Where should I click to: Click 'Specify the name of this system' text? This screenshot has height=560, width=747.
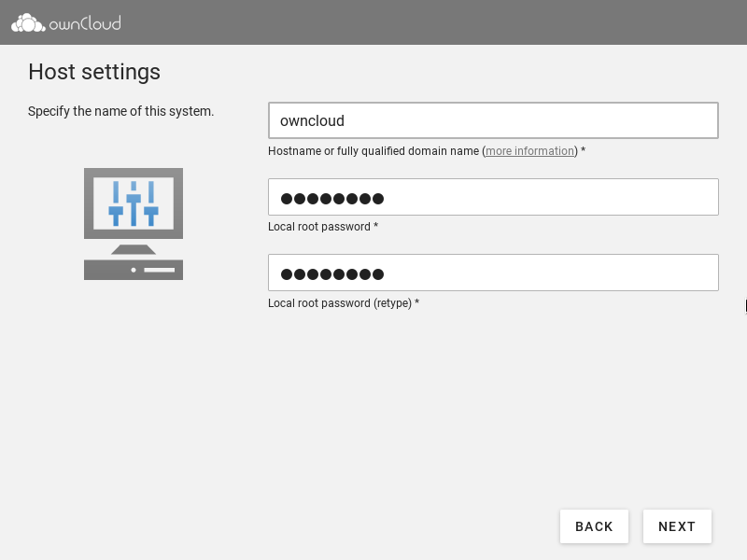(121, 111)
